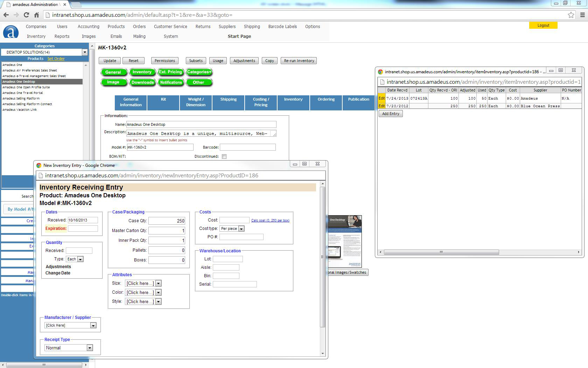Open the Receipt Type dropdown
Screen dimensions: 588x368
[69, 348]
